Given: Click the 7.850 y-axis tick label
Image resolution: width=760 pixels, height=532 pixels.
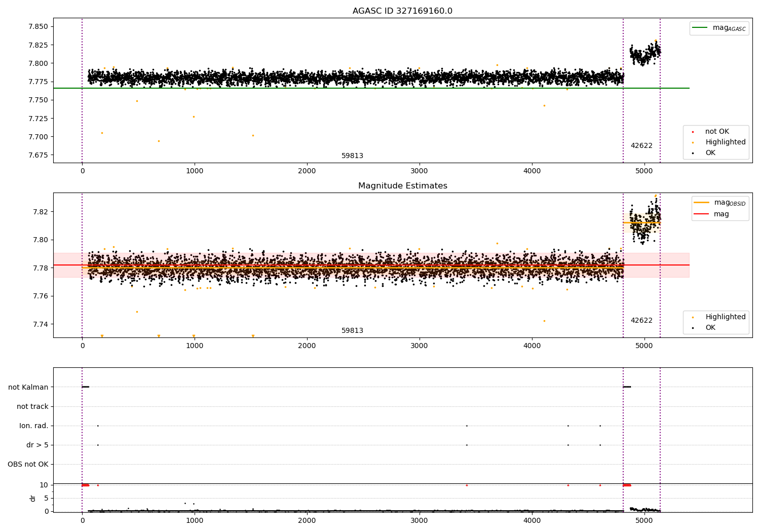Looking at the screenshot, I should (x=38, y=27).
